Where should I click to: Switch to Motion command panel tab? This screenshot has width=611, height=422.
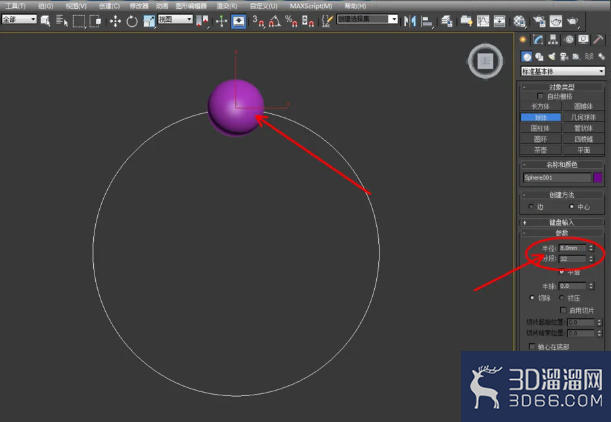tap(569, 39)
